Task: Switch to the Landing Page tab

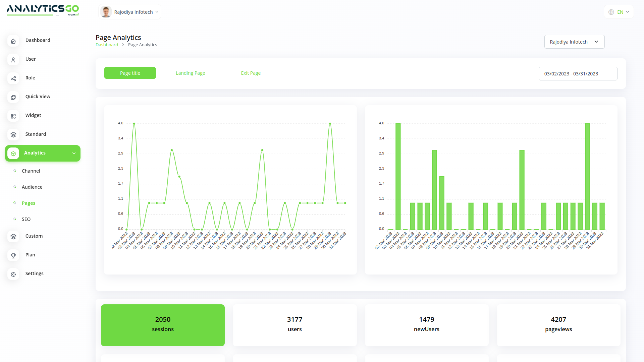Action: 190,73
